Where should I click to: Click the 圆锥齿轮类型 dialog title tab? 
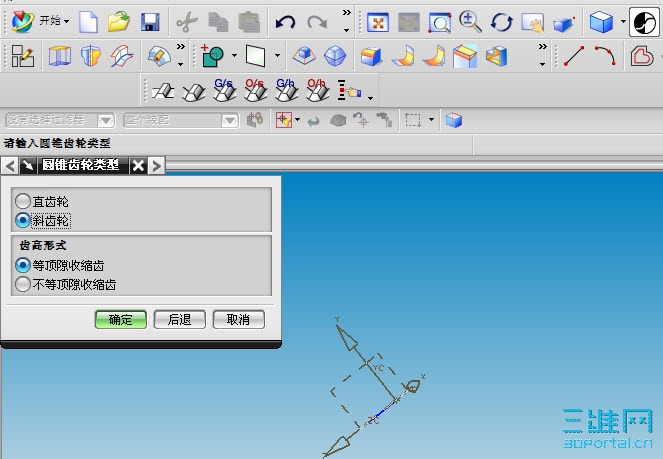click(81, 165)
